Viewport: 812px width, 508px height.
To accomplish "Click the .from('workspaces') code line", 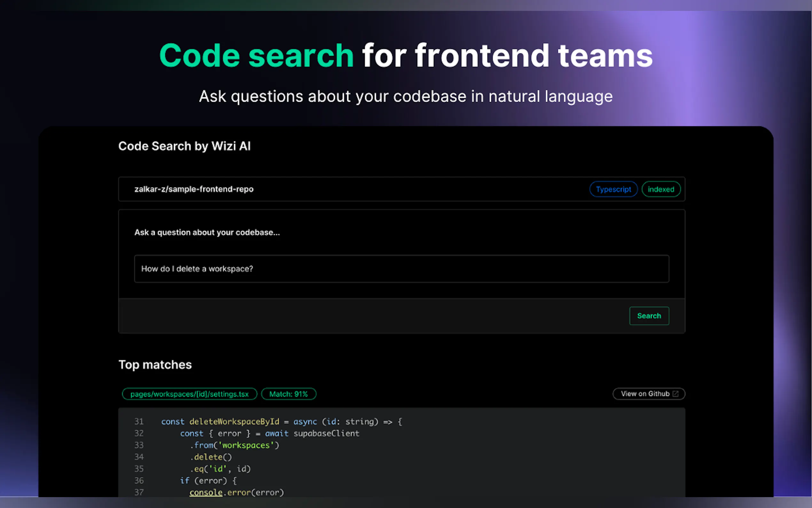I will click(234, 445).
